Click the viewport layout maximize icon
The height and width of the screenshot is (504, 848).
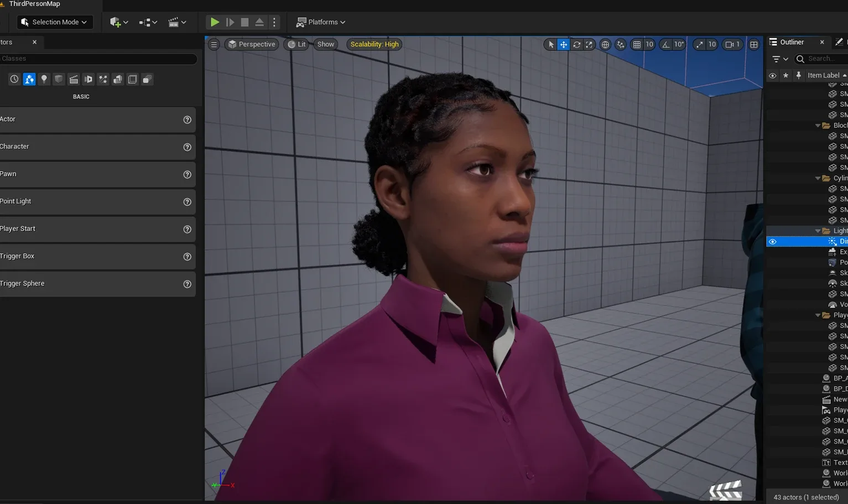pos(754,44)
